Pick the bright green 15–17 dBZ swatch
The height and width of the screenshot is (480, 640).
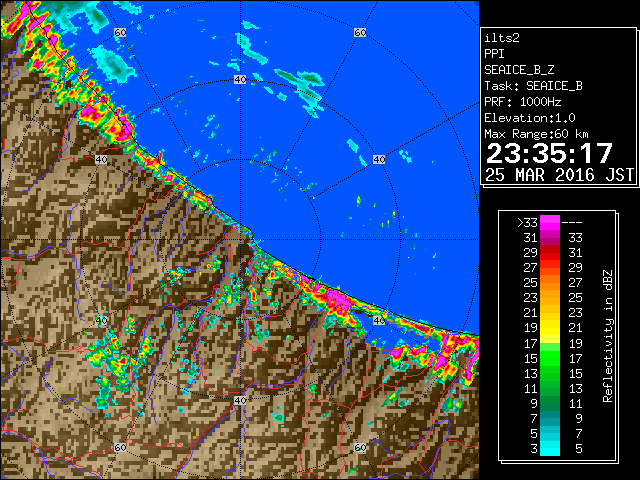(x=550, y=358)
